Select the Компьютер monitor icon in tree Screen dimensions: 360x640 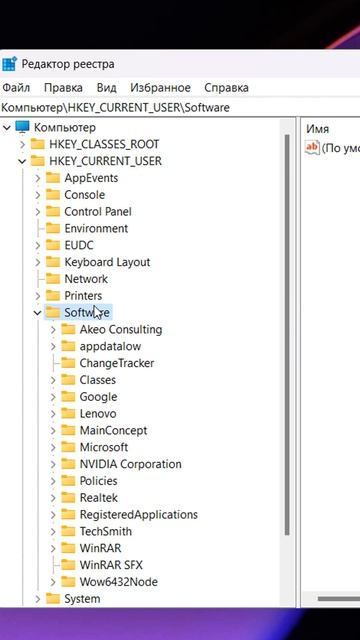click(22, 127)
